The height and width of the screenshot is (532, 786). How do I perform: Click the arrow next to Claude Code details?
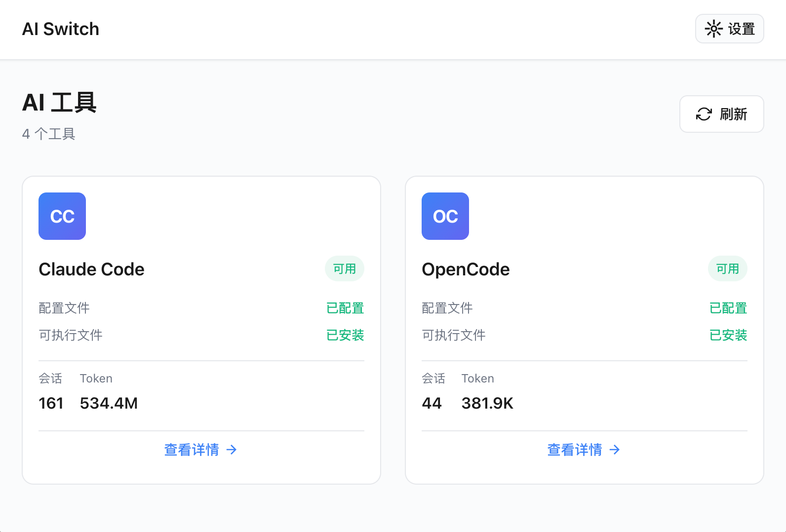point(232,450)
